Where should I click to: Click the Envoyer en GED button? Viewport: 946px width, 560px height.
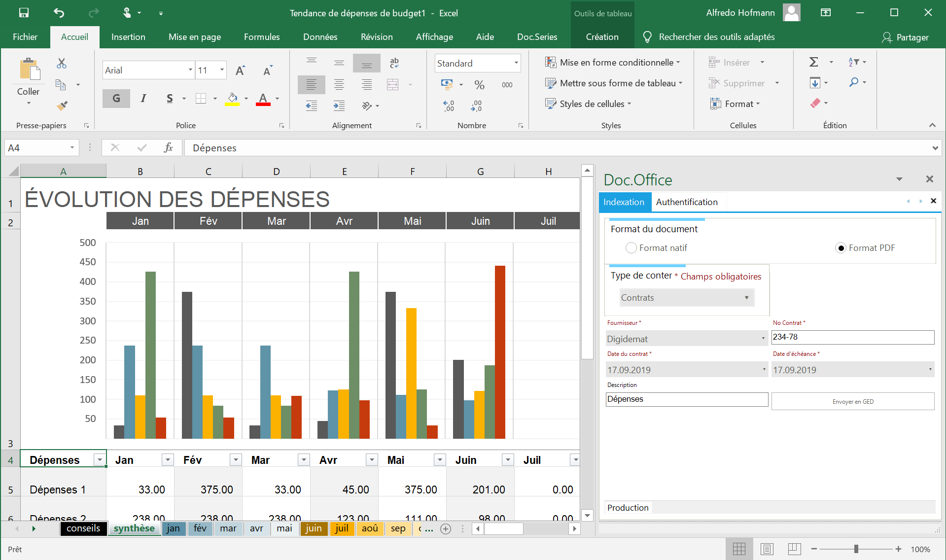click(852, 401)
